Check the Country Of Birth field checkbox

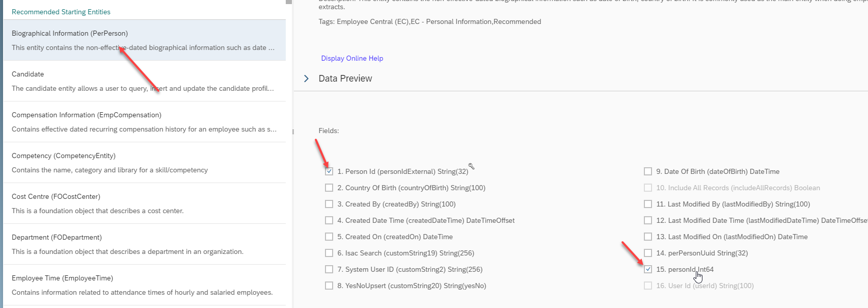329,188
